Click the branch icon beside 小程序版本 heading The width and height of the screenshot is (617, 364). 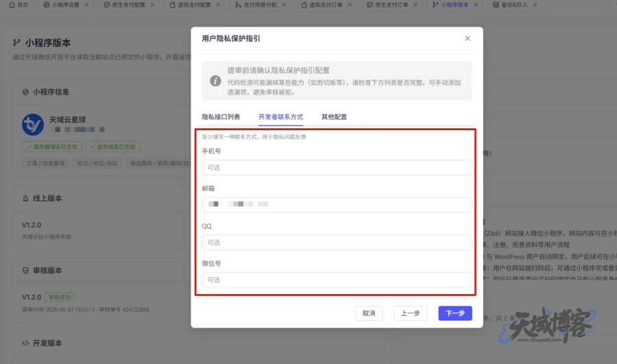(16, 43)
